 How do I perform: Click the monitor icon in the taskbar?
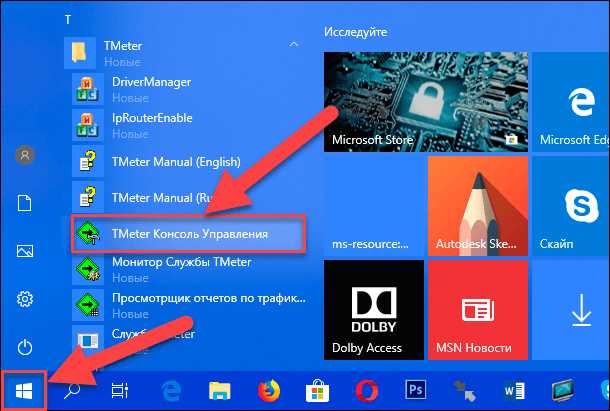click(x=563, y=390)
